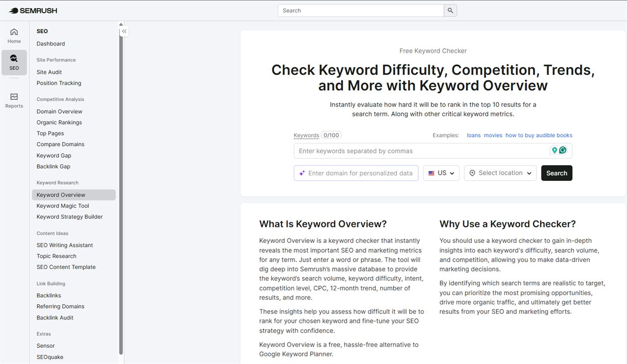The width and height of the screenshot is (627, 364).
Task: Go to Topic Research
Action: coord(56,256)
